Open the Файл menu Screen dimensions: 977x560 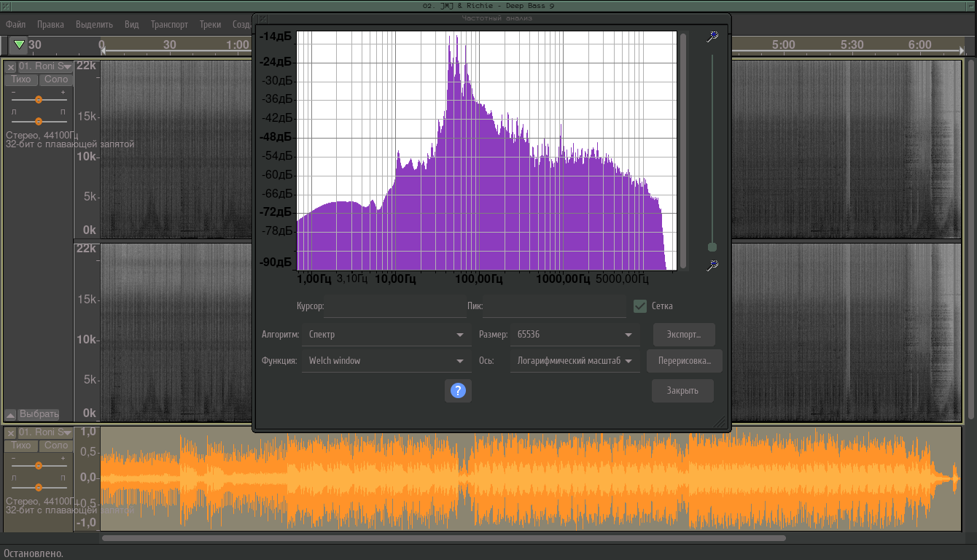pyautogui.click(x=16, y=24)
